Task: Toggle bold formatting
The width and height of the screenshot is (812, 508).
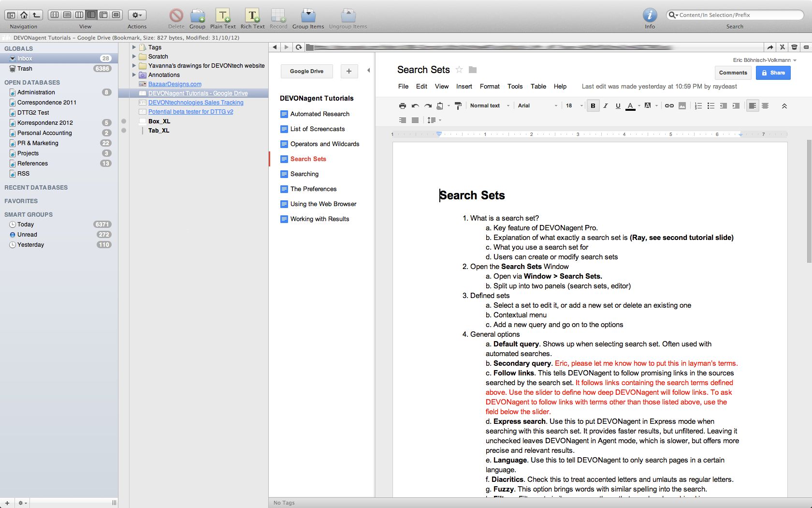Action: (593, 105)
